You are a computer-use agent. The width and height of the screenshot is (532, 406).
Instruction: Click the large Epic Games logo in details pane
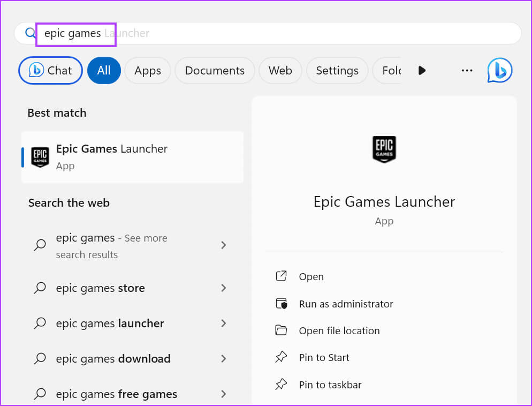384,149
